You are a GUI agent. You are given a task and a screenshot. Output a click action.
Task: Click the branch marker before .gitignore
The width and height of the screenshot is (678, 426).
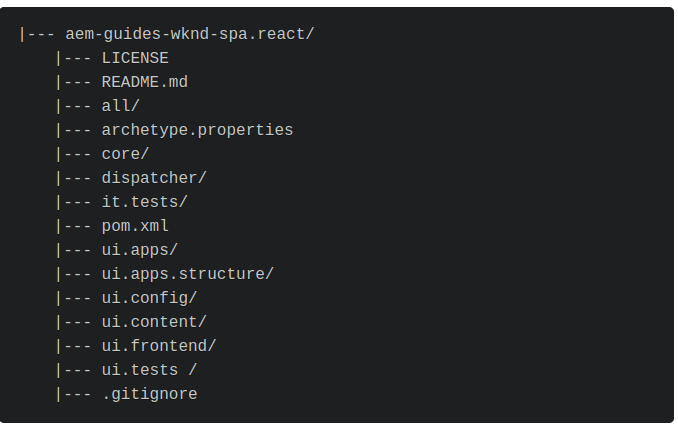point(73,394)
